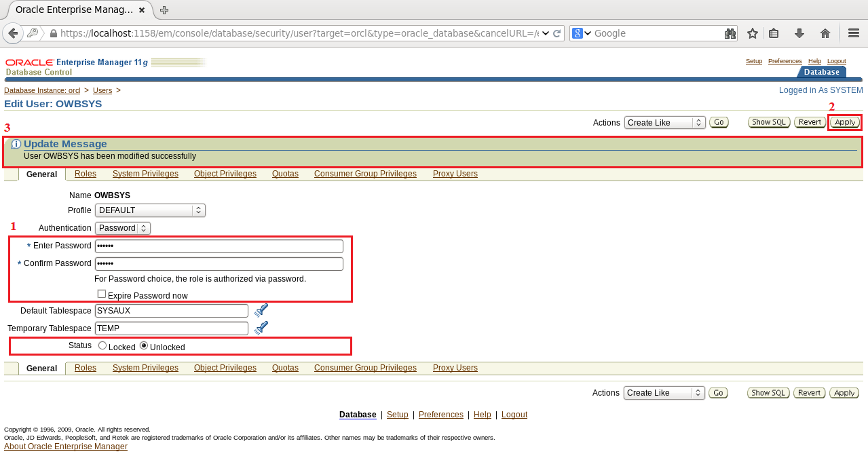Open the flashlight lookup for Default Tablespace
Screen dimensions: 868x454
[261, 310]
